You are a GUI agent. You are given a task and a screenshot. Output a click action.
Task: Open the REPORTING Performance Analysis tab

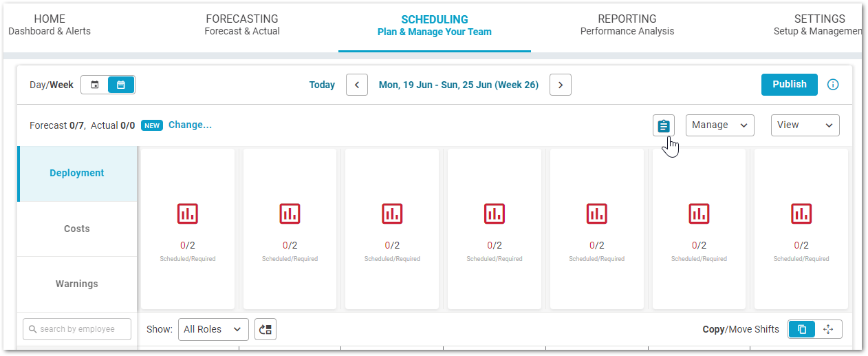[x=627, y=25]
